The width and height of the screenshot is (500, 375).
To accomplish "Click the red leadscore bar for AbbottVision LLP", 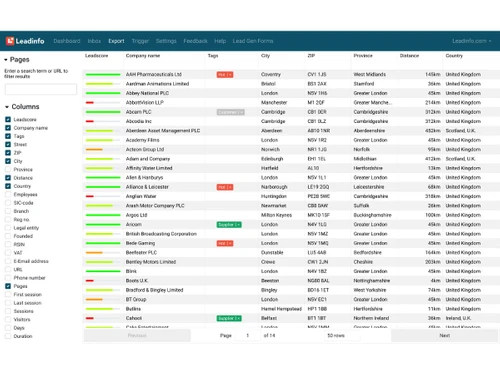I will [x=90, y=103].
